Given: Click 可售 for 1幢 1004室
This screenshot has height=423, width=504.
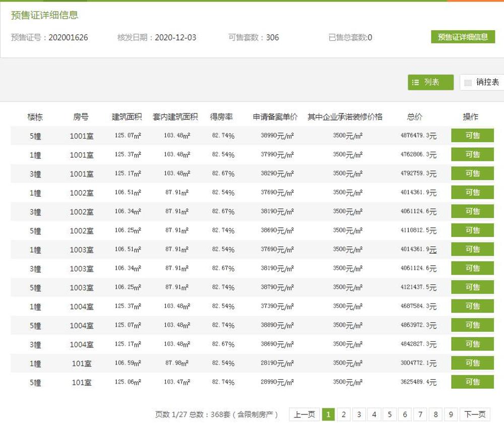Looking at the screenshot, I should click(x=472, y=306).
